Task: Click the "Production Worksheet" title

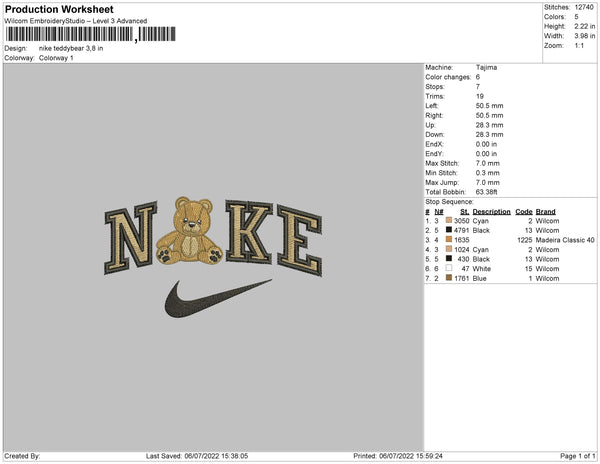Action: point(59,9)
